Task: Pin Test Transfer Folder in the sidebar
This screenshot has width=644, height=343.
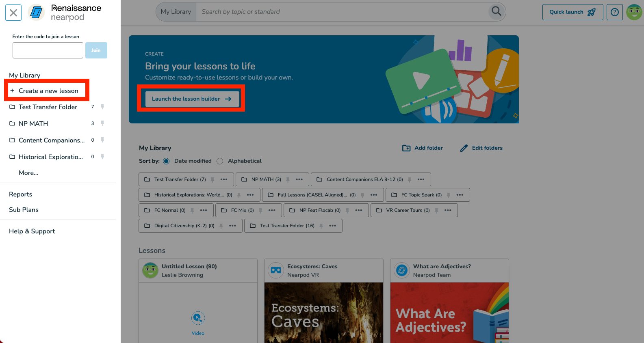Action: 102,107
